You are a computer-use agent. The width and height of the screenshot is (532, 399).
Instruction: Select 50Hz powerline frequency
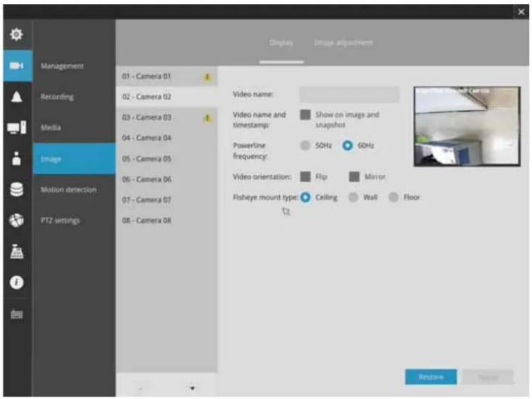305,146
